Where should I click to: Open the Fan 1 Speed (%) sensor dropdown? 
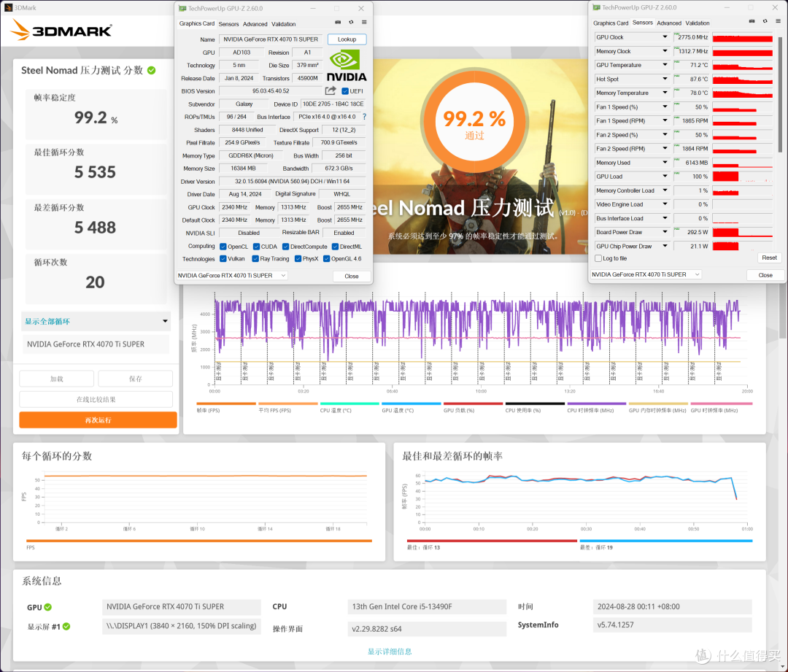(665, 107)
